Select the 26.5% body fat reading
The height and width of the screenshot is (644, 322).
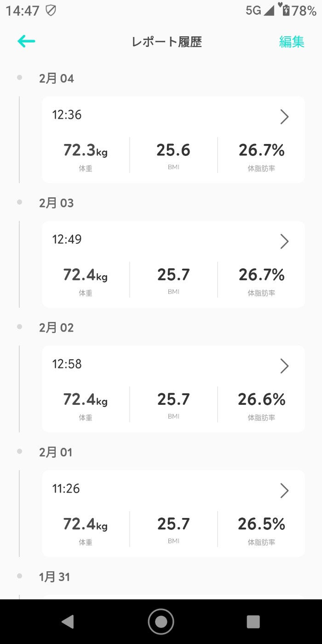click(x=261, y=524)
